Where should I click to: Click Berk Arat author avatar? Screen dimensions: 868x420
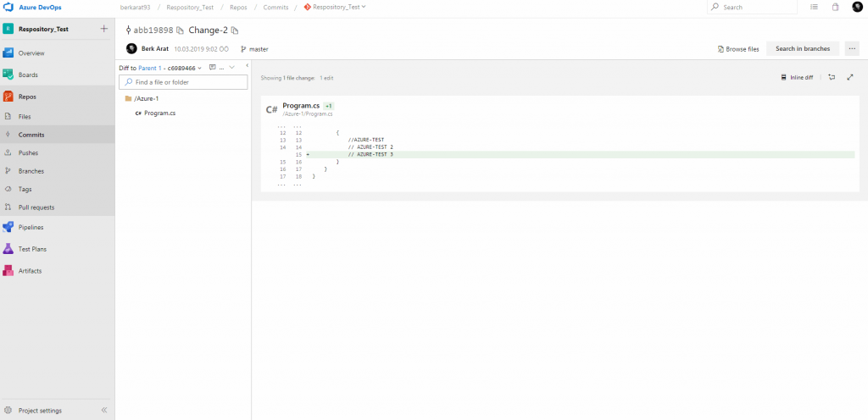tap(131, 48)
